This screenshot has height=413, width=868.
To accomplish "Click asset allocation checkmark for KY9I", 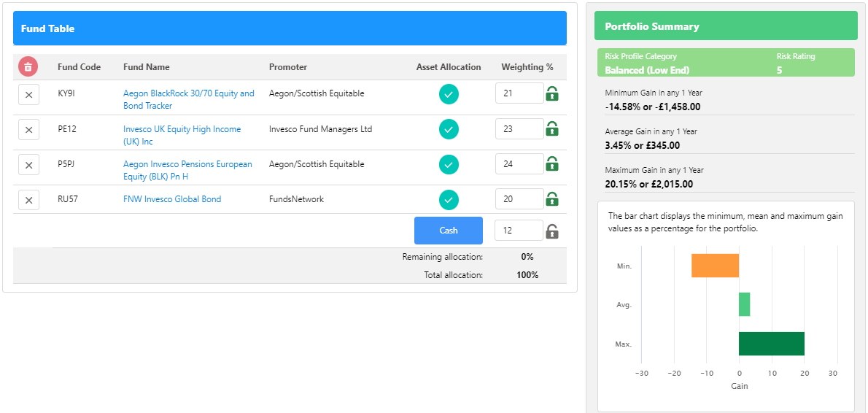I will pos(449,94).
